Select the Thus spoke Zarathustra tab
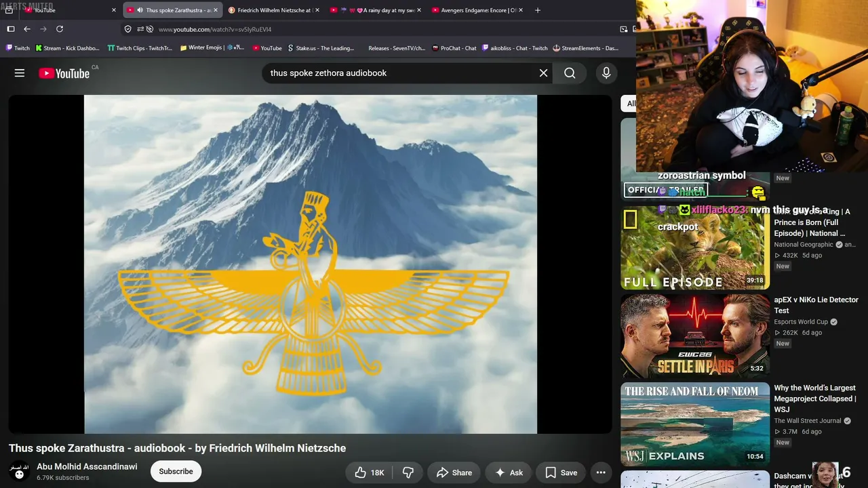 172,10
